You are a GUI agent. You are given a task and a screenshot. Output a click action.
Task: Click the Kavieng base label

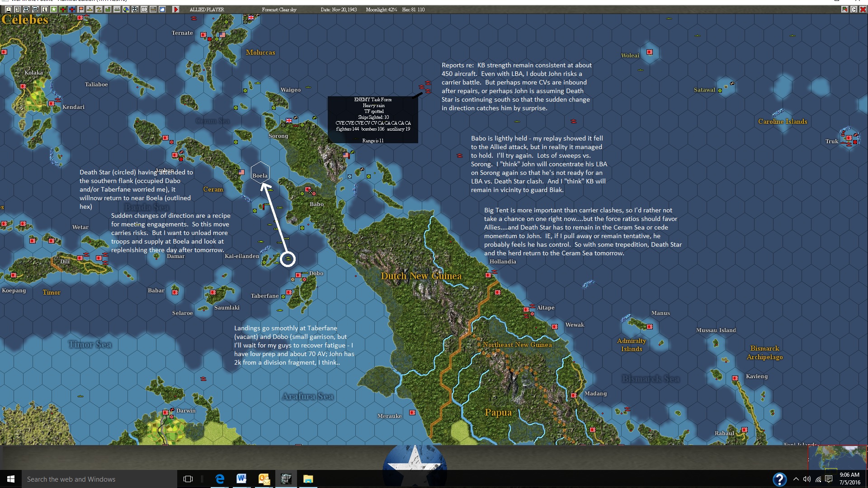pos(757,376)
